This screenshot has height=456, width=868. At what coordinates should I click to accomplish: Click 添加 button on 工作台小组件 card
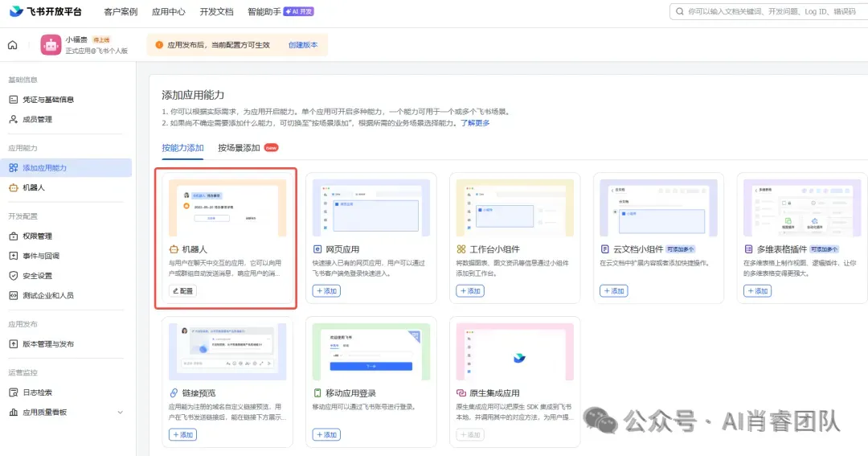point(470,291)
